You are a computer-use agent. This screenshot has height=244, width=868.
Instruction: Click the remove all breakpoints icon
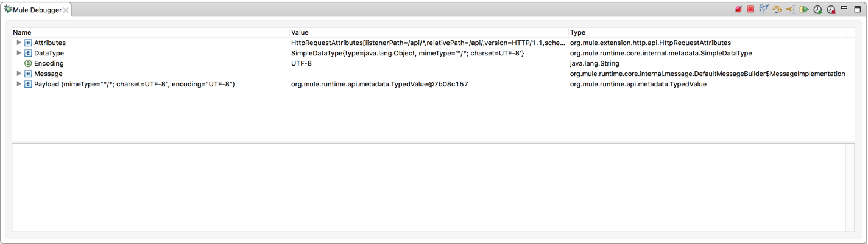pos(738,10)
